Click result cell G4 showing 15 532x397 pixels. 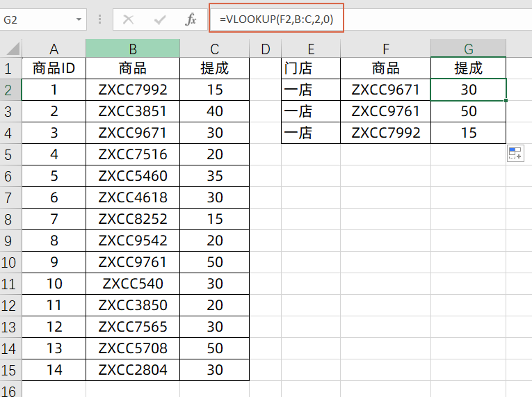[x=468, y=133]
